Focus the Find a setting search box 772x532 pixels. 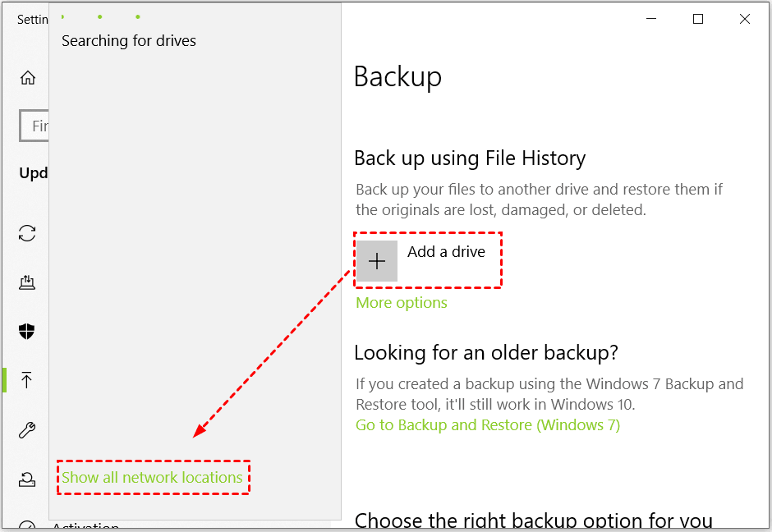coord(34,126)
